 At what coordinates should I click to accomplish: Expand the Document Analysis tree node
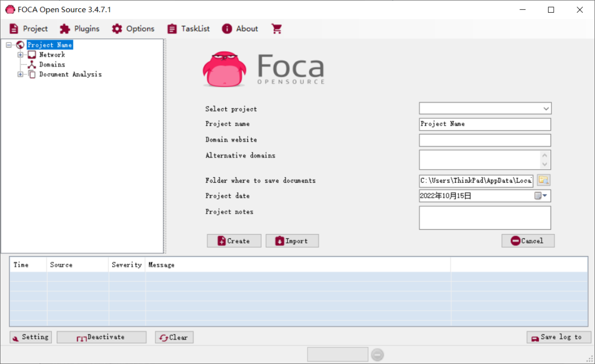tap(20, 75)
